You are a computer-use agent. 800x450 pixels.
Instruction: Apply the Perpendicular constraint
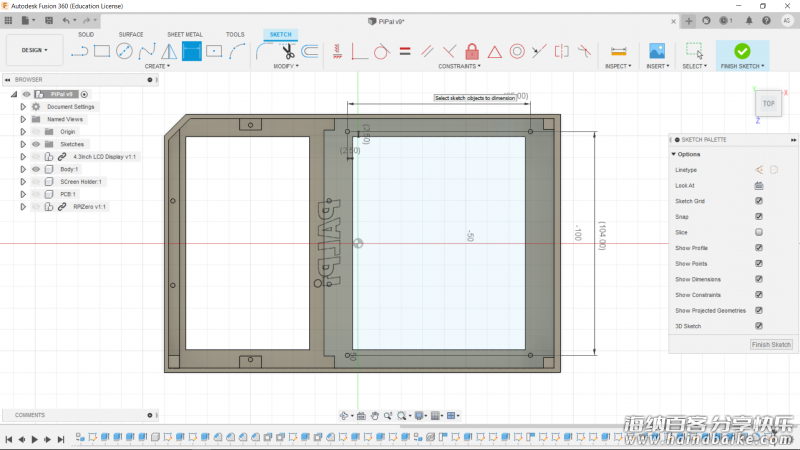(x=449, y=51)
